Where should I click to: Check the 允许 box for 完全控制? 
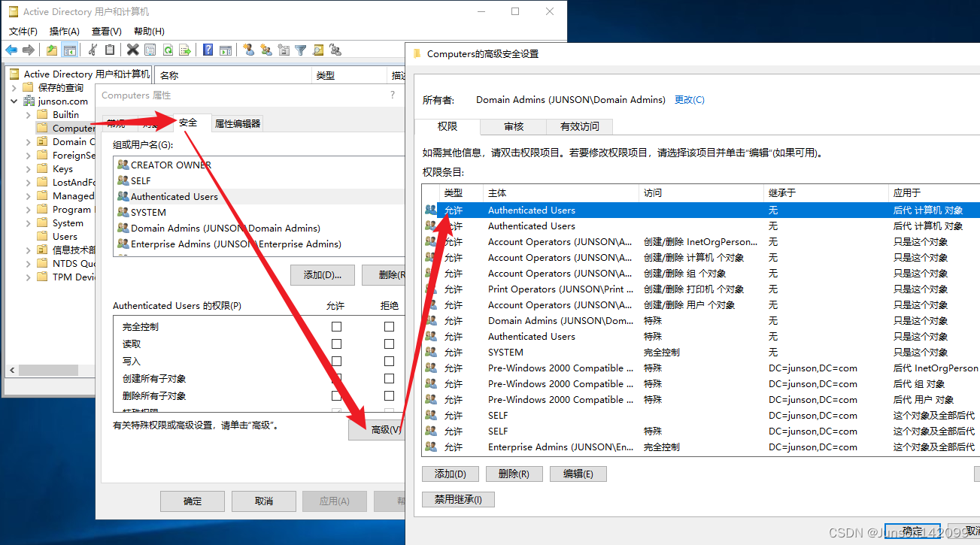[336, 326]
